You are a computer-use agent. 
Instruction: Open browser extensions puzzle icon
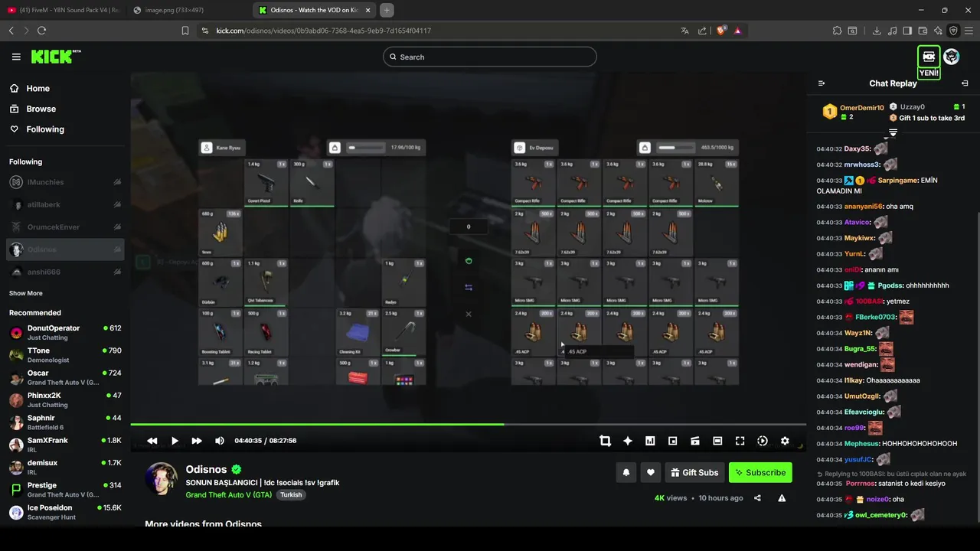837,31
